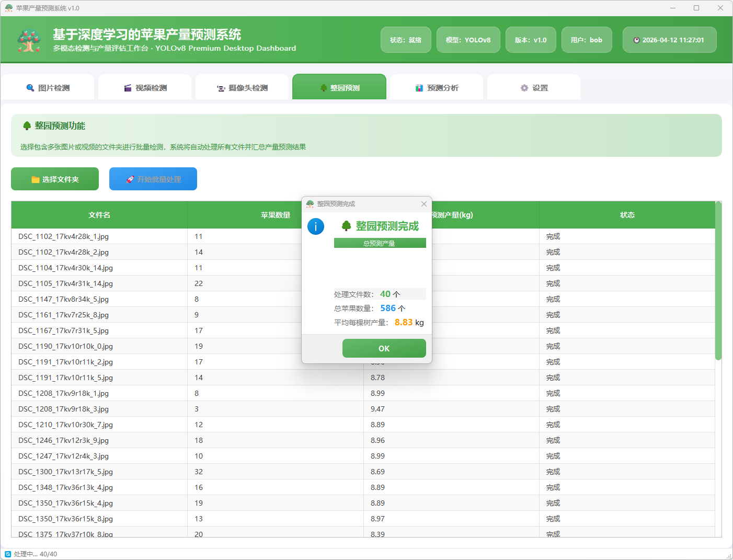Click the 状态 column header
Screen dimensions: 733x560
[627, 215]
